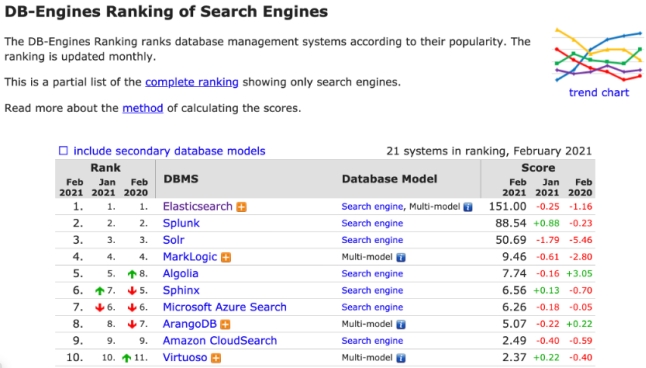The width and height of the screenshot is (646, 368).
Task: Click the include secondary database models label
Action: coord(169,151)
